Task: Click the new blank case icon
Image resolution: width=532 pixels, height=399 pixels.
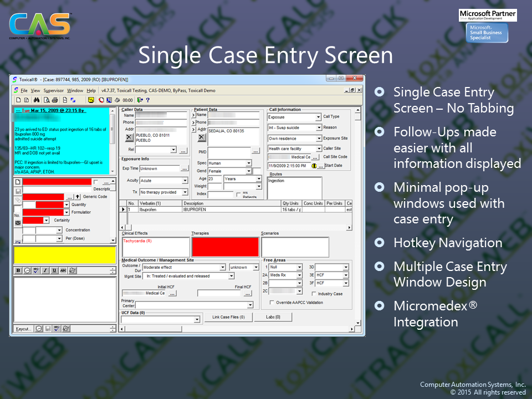Action: (18, 100)
